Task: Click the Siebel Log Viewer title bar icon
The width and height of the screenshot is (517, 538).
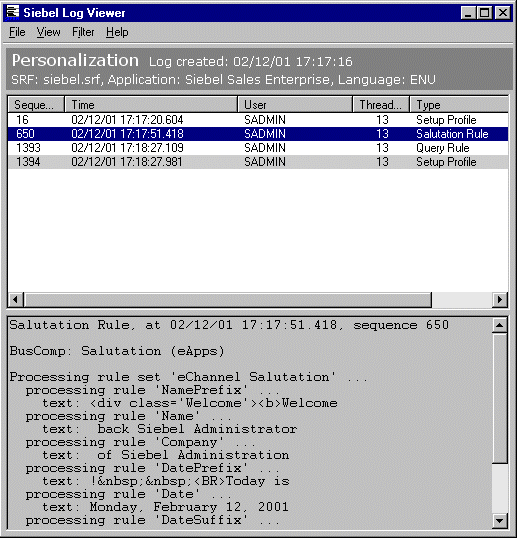Action: point(12,13)
